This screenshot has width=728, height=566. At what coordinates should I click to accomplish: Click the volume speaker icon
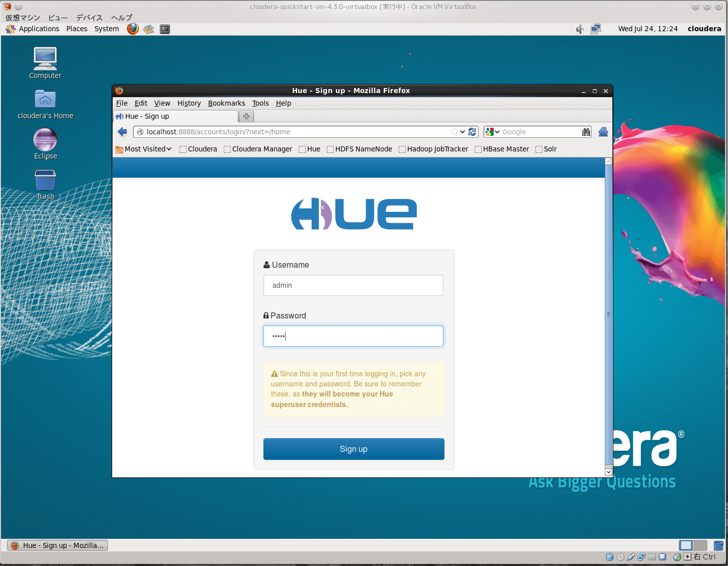(580, 29)
